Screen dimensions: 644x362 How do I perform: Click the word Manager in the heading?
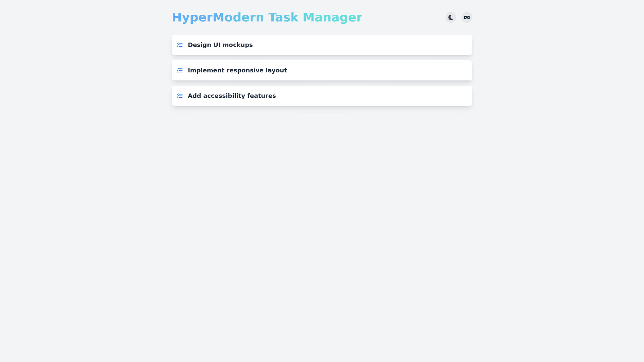point(332,17)
